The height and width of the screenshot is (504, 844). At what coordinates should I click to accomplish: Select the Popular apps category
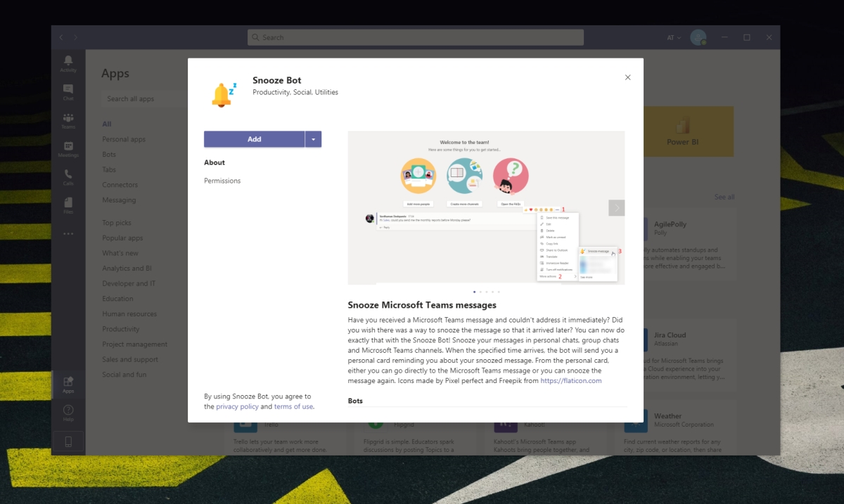[122, 238]
